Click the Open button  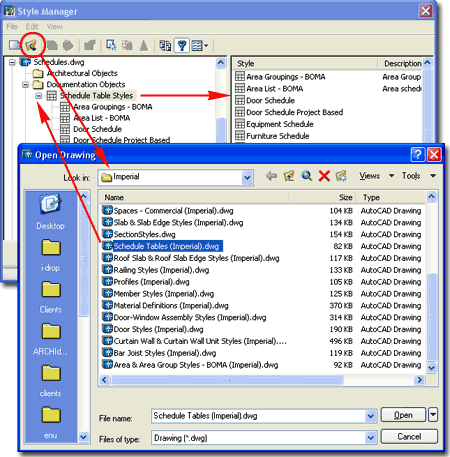point(403,415)
